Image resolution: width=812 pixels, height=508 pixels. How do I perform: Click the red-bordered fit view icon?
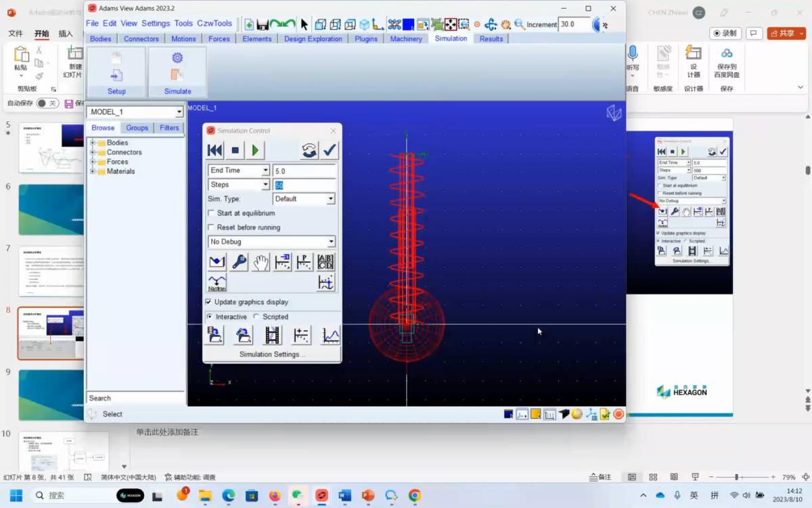450,24
